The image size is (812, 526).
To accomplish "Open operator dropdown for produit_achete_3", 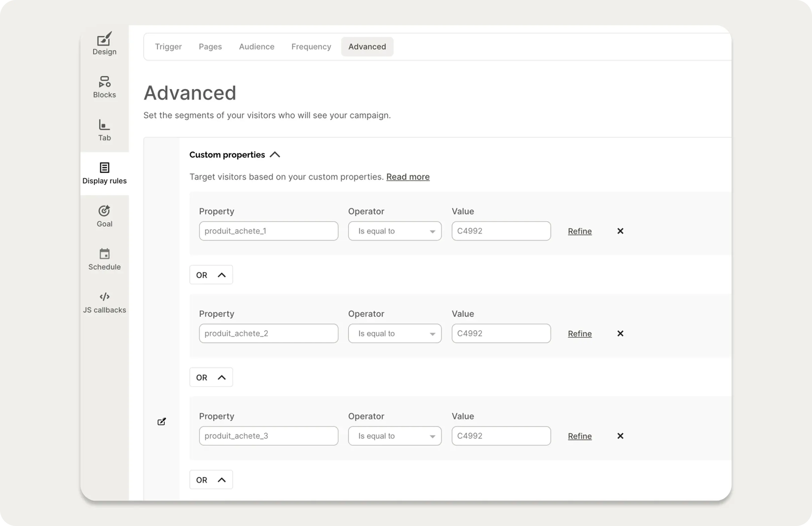I will [x=395, y=436].
